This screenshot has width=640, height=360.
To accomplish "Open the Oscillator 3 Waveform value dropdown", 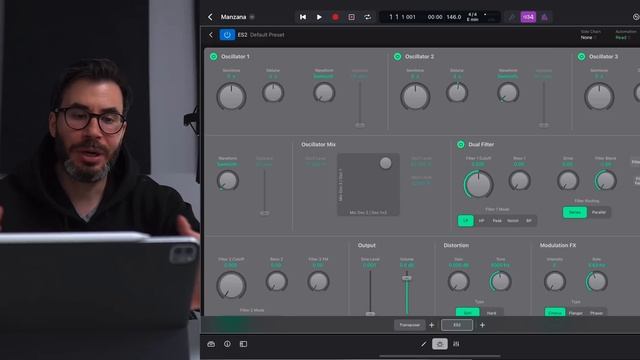I will (227, 164).
